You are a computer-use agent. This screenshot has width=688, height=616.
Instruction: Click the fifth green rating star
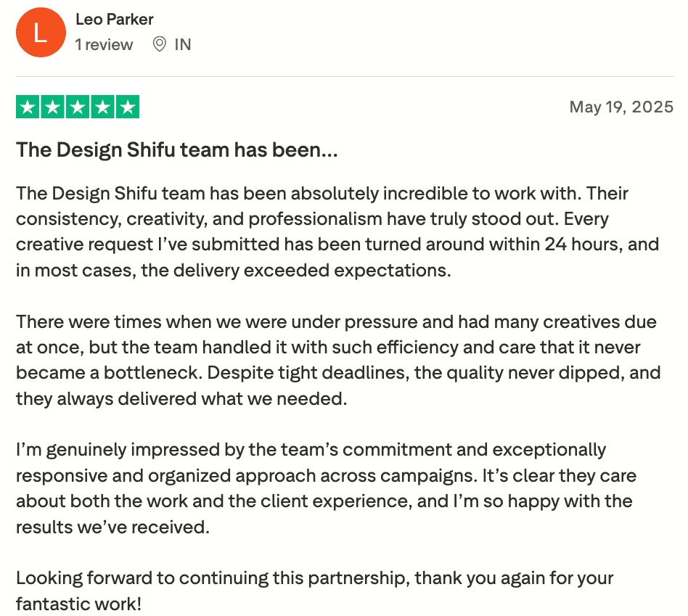(128, 107)
